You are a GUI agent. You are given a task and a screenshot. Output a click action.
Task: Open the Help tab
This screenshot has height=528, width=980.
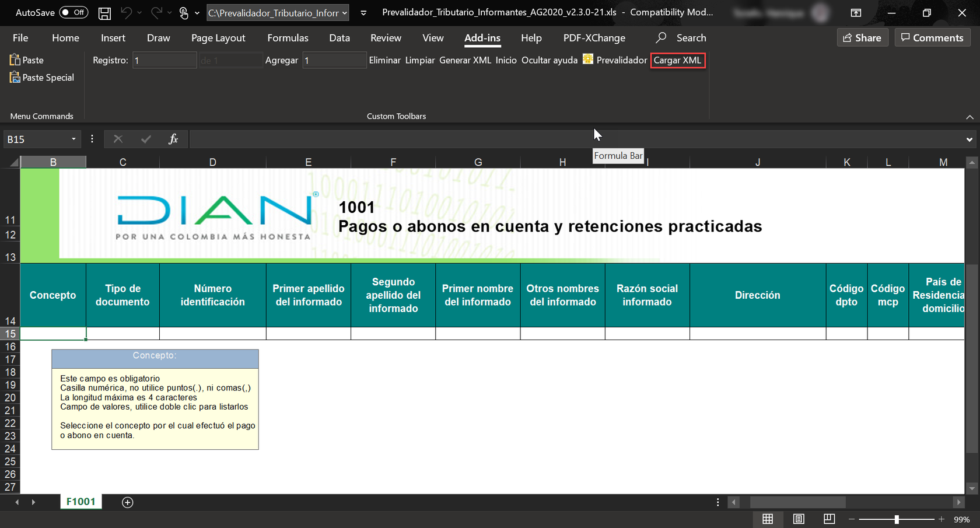(x=531, y=38)
